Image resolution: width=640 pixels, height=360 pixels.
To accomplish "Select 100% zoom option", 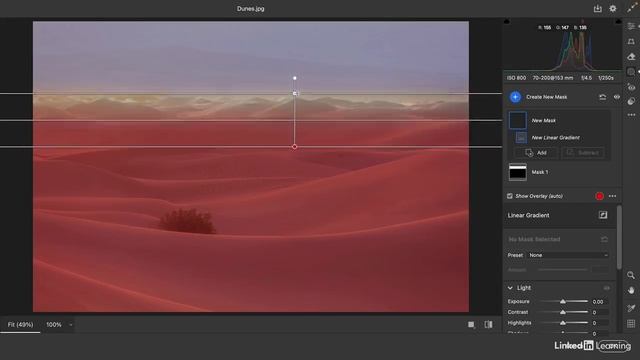I will pyautogui.click(x=54, y=325).
